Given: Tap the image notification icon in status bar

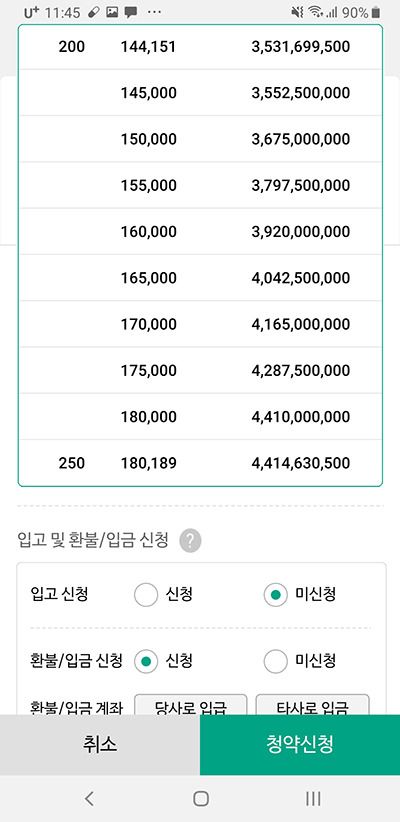Looking at the screenshot, I should pyautogui.click(x=112, y=12).
